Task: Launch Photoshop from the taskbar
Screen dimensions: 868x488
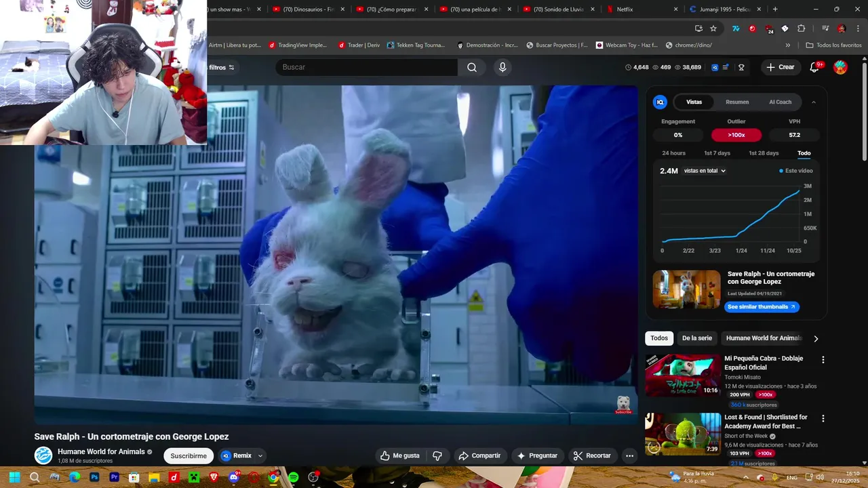Action: 94,477
